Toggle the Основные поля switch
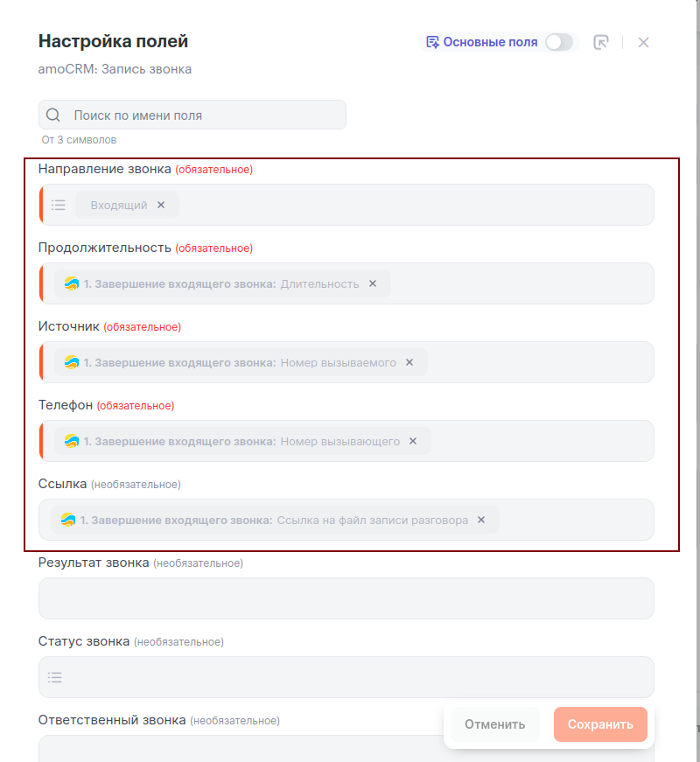Viewport: 700px width, 762px height. (559, 42)
